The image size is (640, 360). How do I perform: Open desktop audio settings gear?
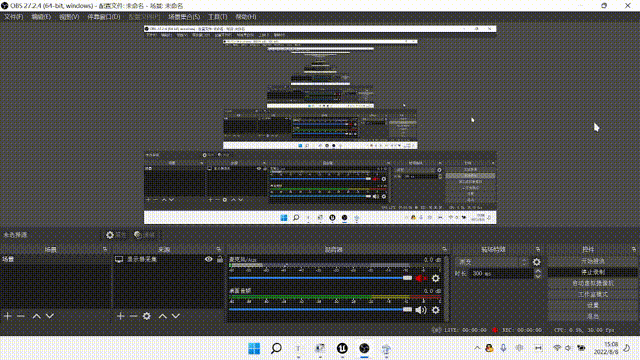[436, 310]
